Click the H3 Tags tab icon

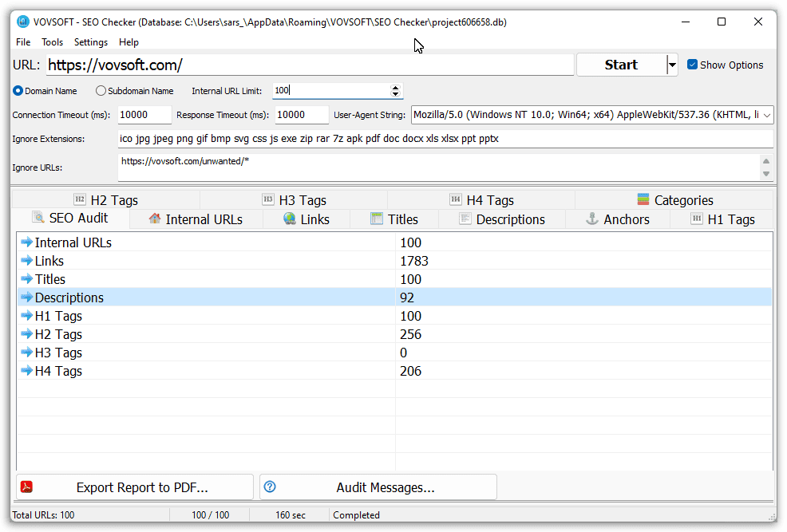tap(268, 199)
